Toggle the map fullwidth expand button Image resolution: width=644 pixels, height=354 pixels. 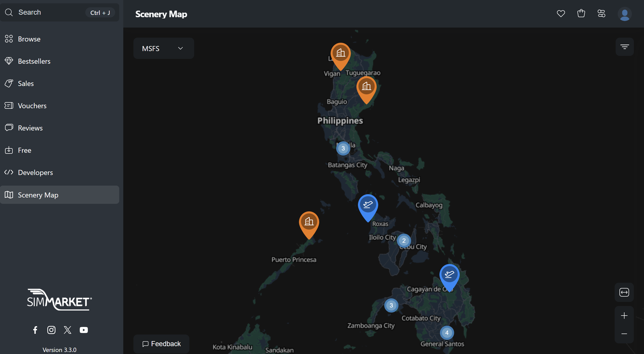pos(624,292)
